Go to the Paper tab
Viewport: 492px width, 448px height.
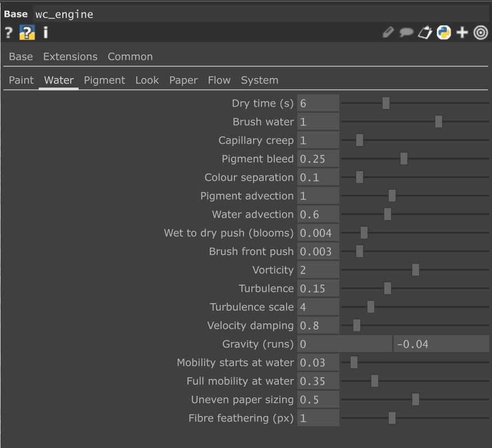click(x=183, y=80)
